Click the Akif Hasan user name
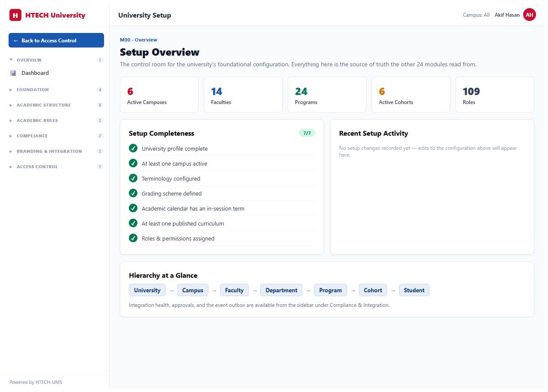Viewport: 548px width, 392px height. click(507, 15)
